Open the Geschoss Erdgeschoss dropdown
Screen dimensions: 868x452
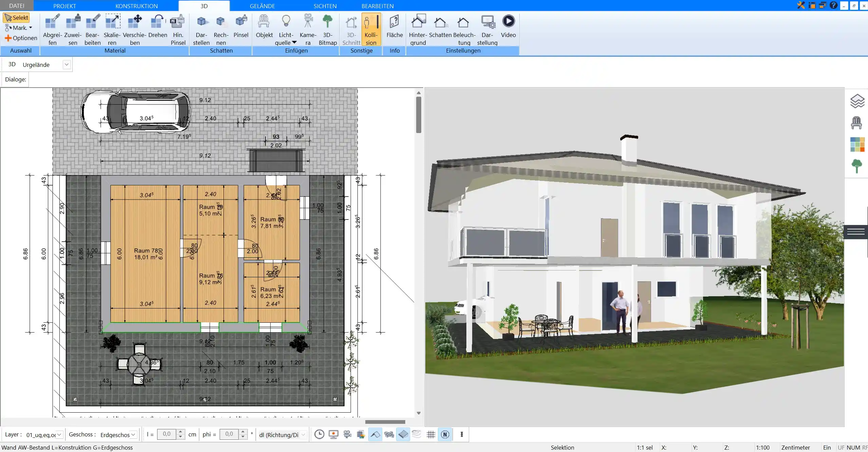(133, 434)
